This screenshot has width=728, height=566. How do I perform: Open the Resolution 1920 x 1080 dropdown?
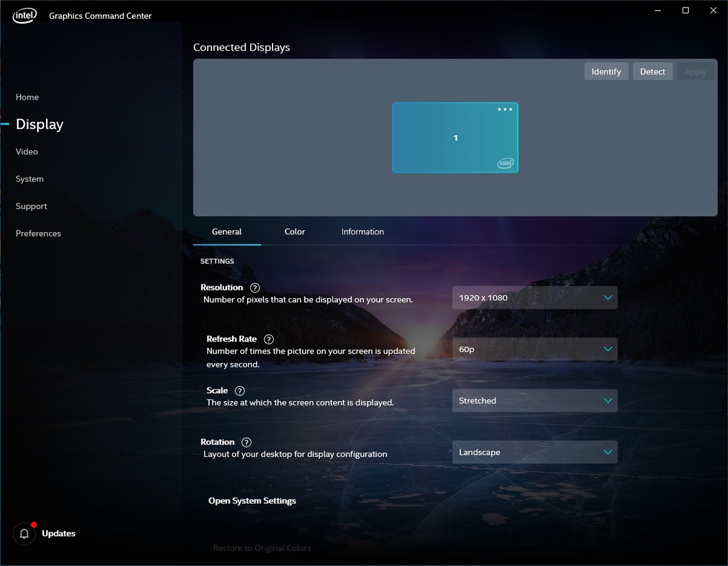coord(535,298)
